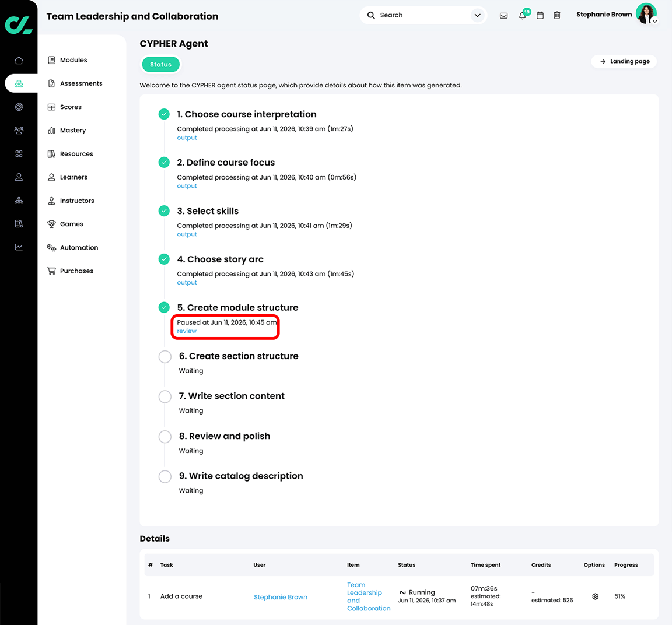672x625 pixels.
Task: Click the Purchases cart icon
Action: [51, 271]
